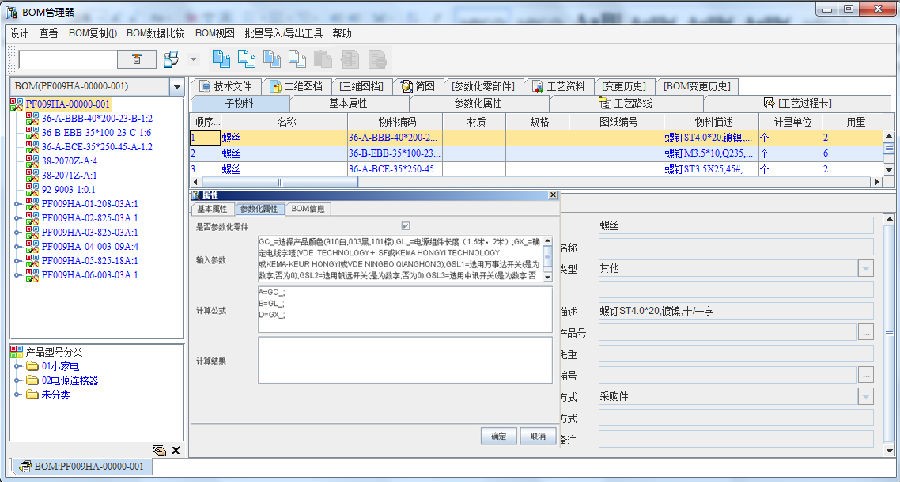Open the BOM(PF009HA-00000-001) dropdown
The image size is (900, 482).
click(x=177, y=87)
